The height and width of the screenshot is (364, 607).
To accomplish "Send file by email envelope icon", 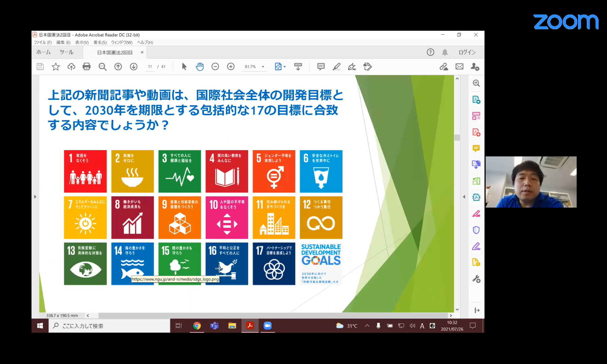I will [459, 67].
